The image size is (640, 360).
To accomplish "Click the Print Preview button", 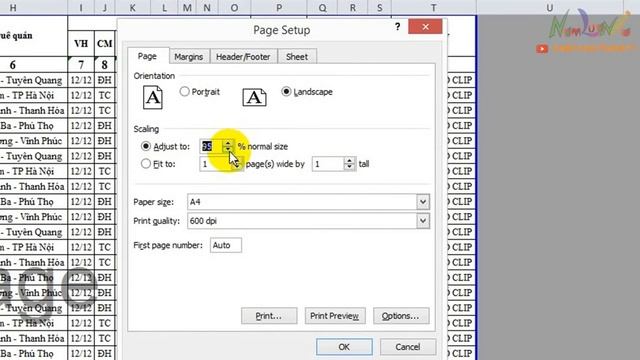I will point(335,316).
